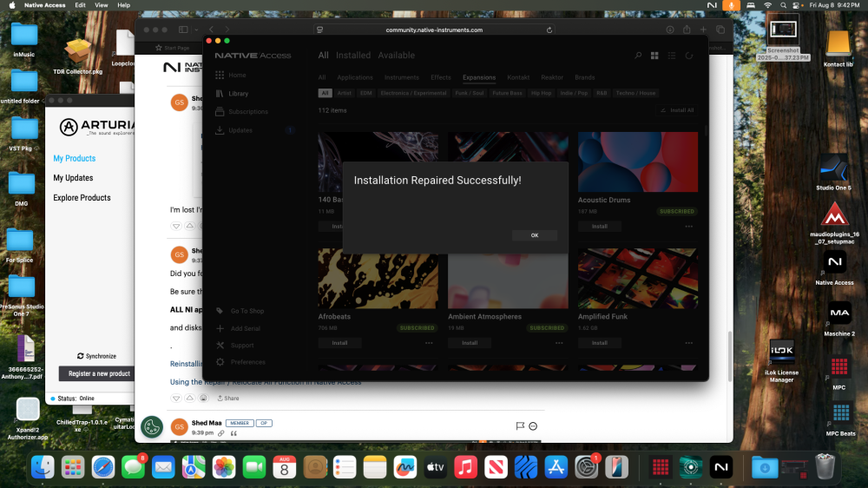
Task: Install Acoustic Drums expansion
Action: pyautogui.click(x=600, y=227)
